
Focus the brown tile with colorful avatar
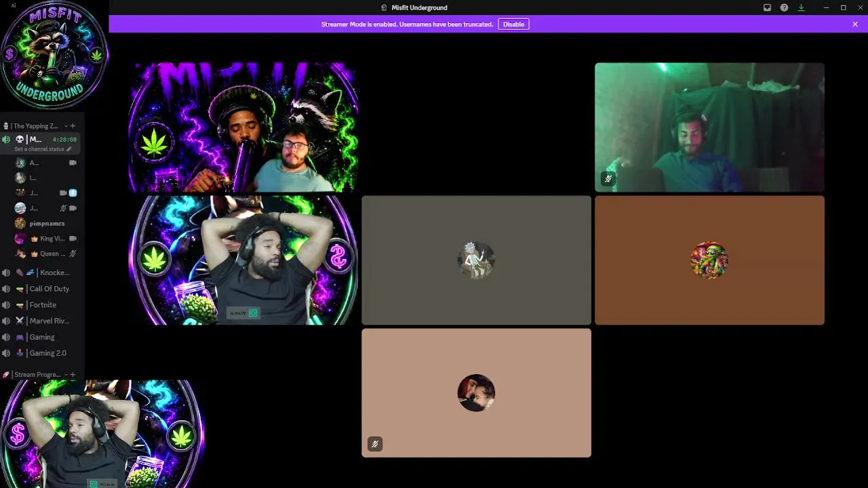pyautogui.click(x=709, y=260)
